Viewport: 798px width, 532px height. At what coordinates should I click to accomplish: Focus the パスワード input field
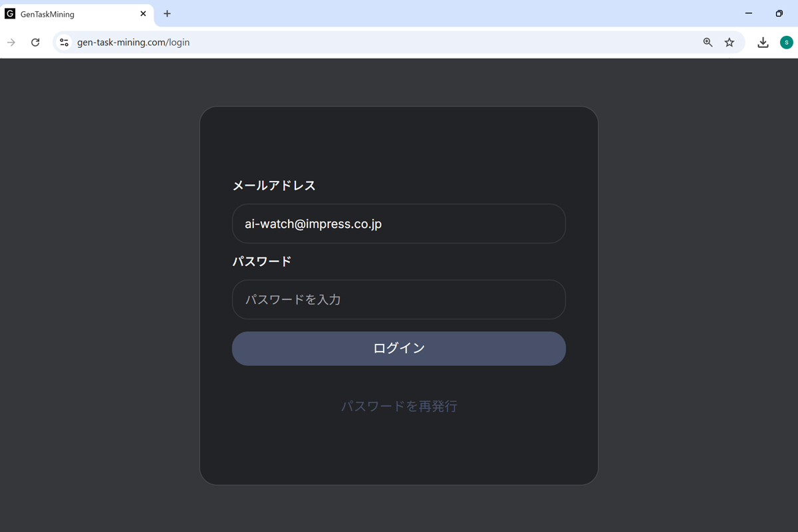399,299
